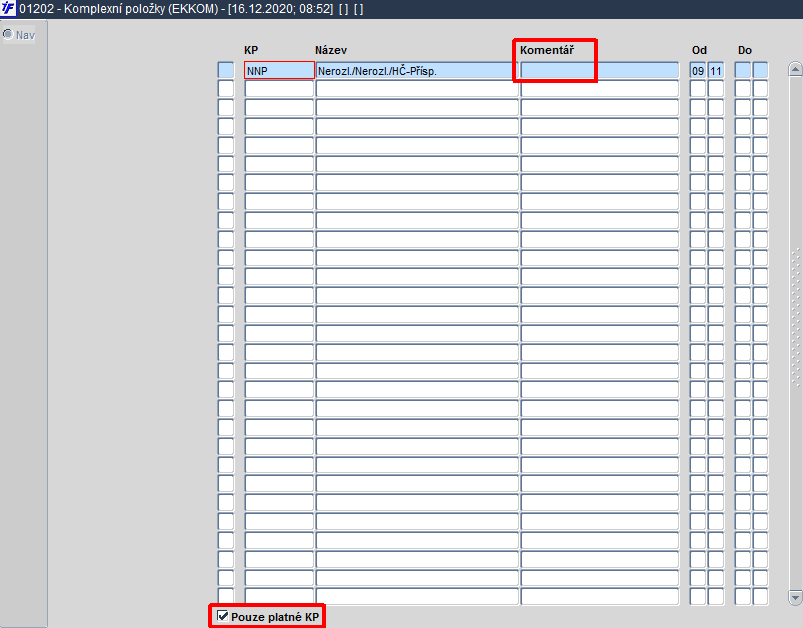Click the KP column header
The image size is (803, 628).
pos(251,50)
